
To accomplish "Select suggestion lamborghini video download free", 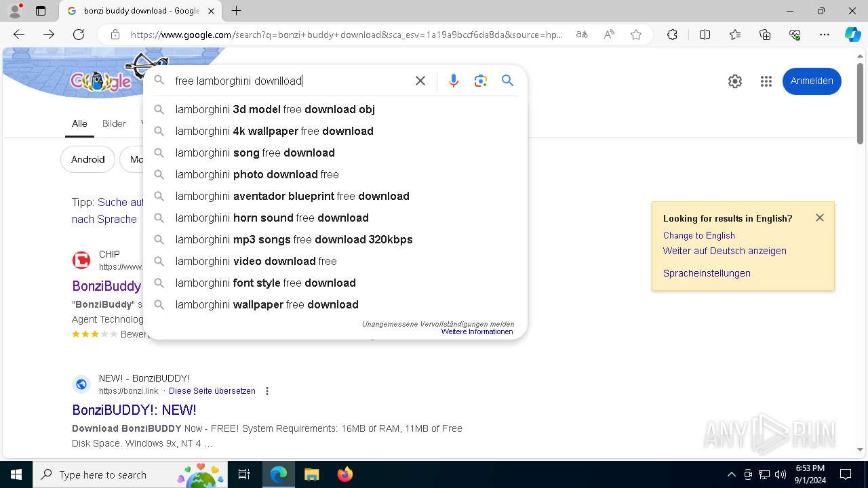I will [x=335, y=261].
